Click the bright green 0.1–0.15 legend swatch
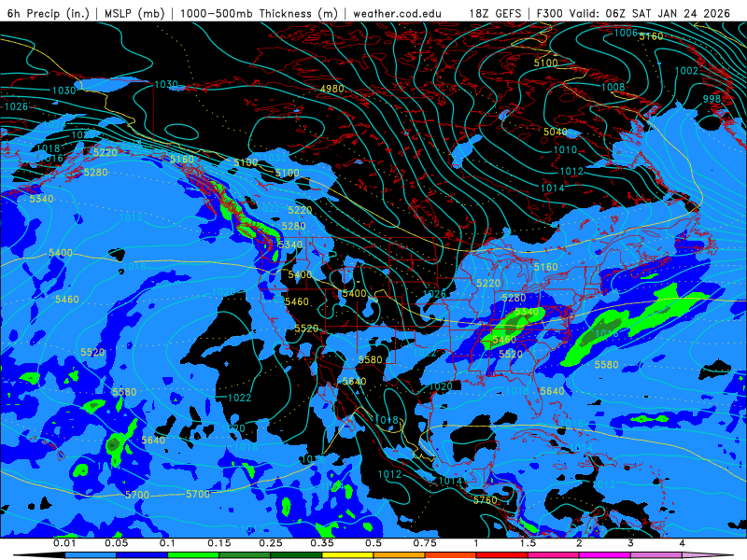 pos(193,555)
